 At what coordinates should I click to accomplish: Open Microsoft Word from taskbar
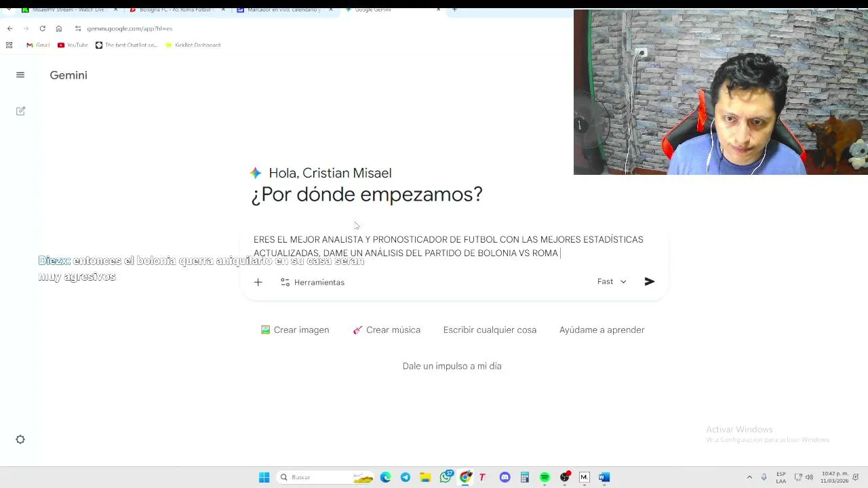pyautogui.click(x=604, y=477)
